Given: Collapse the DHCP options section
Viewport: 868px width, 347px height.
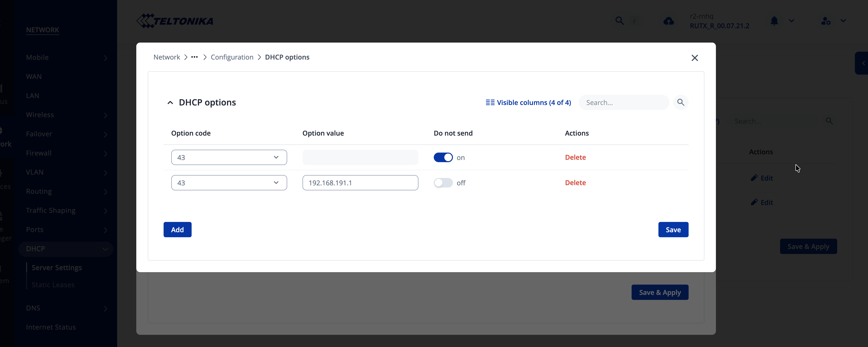Looking at the screenshot, I should (x=170, y=103).
